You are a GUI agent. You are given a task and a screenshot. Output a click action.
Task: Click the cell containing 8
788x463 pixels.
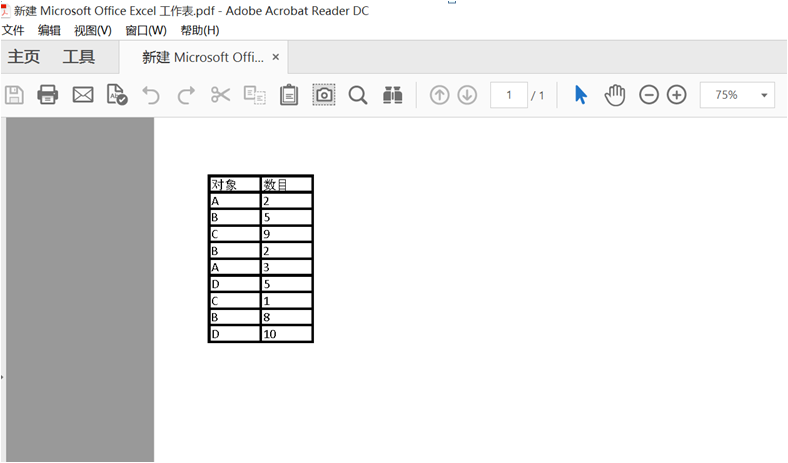pos(286,317)
